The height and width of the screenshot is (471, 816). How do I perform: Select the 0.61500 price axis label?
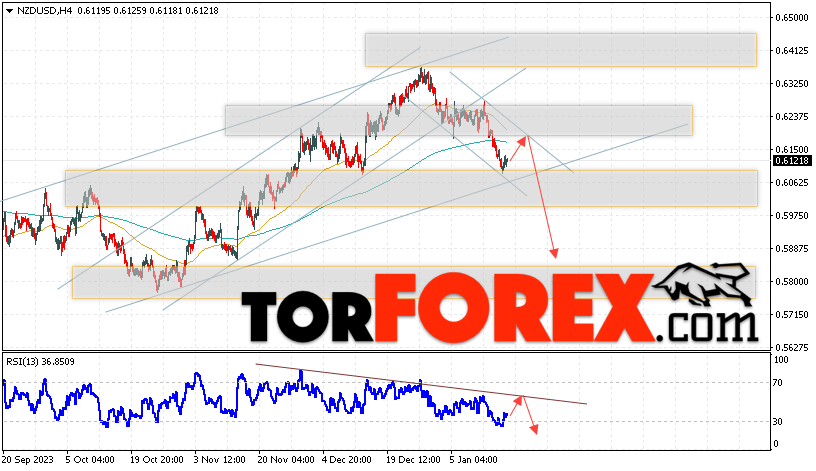(792, 150)
